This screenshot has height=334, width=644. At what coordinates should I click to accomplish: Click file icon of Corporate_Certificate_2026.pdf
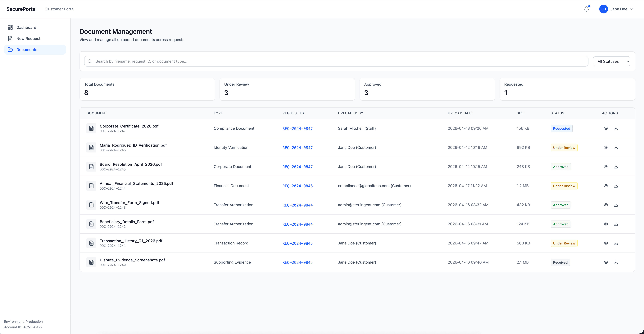tap(91, 128)
